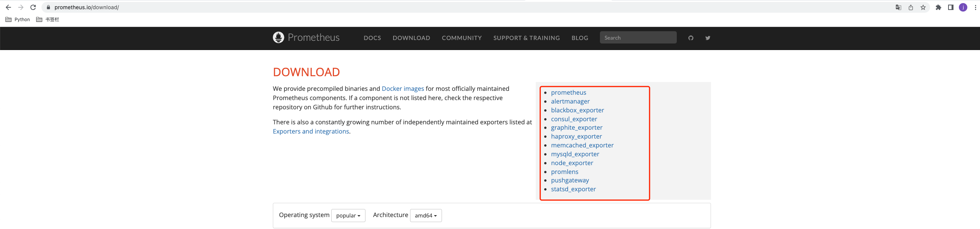Screen dimensions: 980x229
Task: Jump to the node_exporter link
Action: (x=572, y=163)
